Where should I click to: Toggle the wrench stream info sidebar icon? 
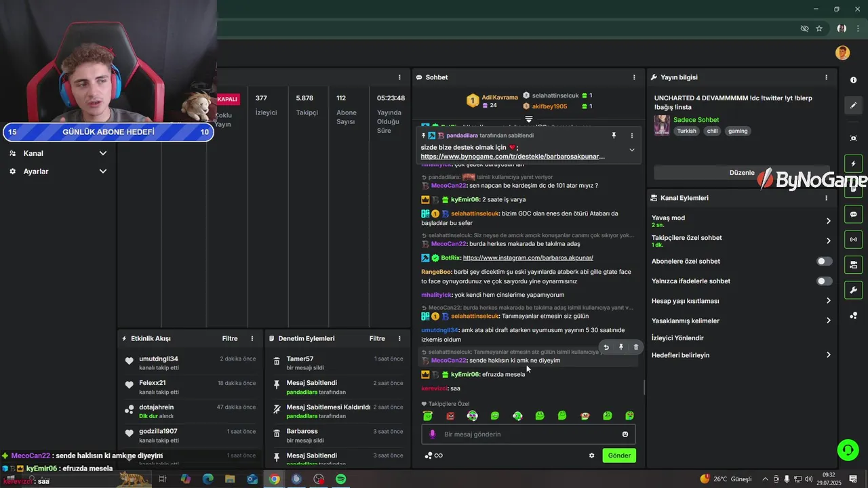pos(853,290)
